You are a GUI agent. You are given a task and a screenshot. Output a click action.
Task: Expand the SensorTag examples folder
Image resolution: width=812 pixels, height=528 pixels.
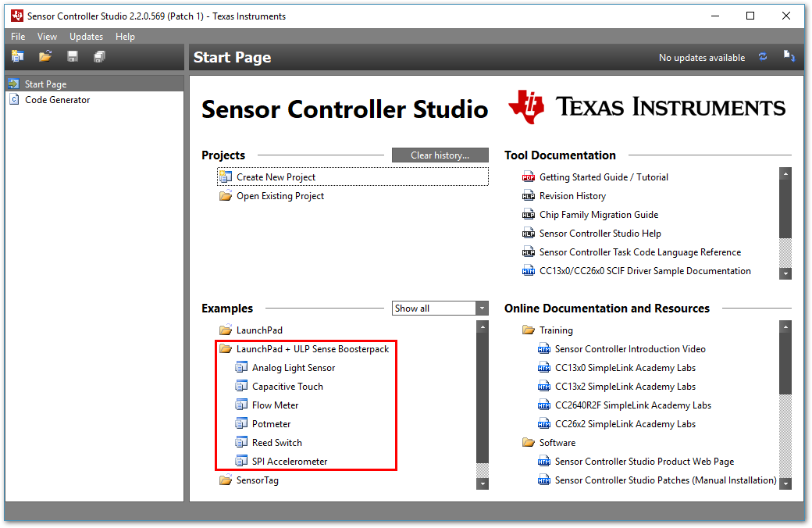click(x=226, y=480)
